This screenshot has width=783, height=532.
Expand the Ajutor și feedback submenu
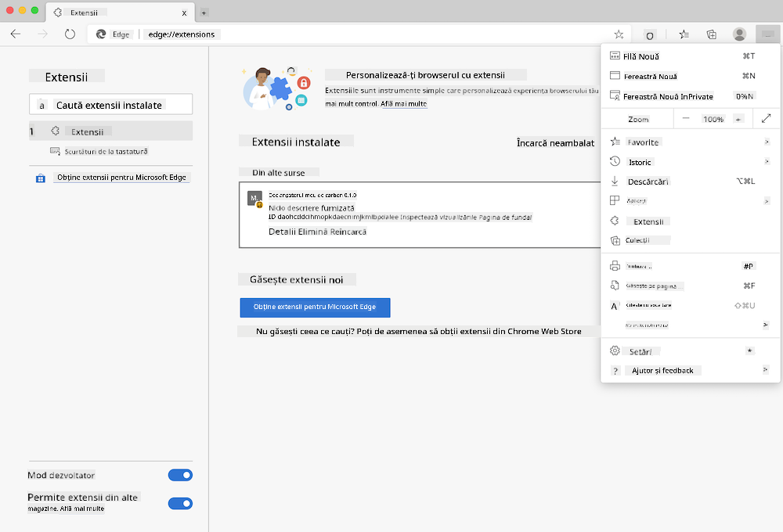(x=765, y=369)
